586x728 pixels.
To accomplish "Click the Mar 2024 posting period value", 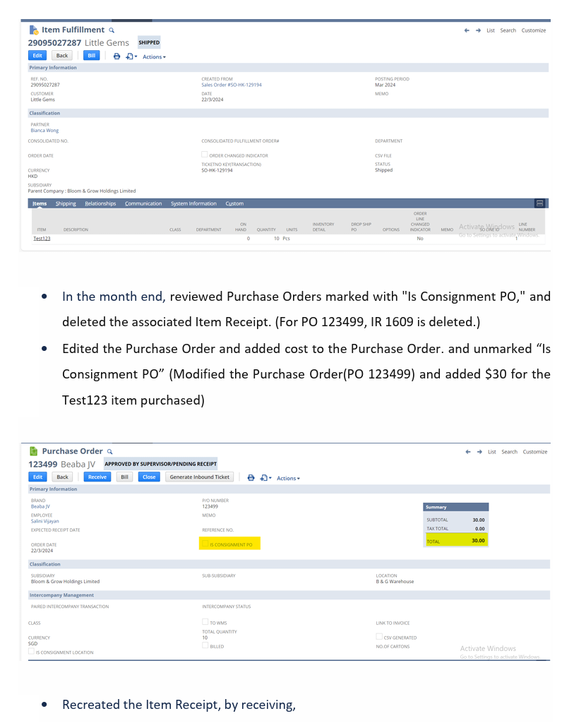I will (x=385, y=85).
